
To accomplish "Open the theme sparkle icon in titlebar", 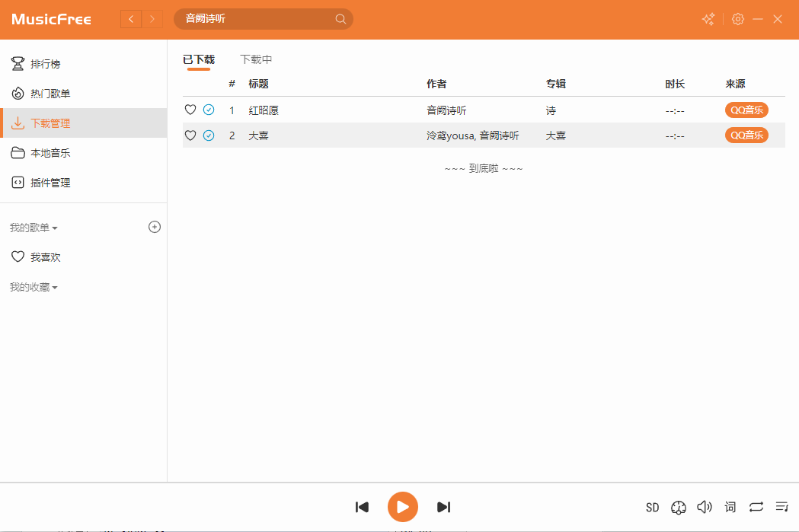I will pos(708,19).
